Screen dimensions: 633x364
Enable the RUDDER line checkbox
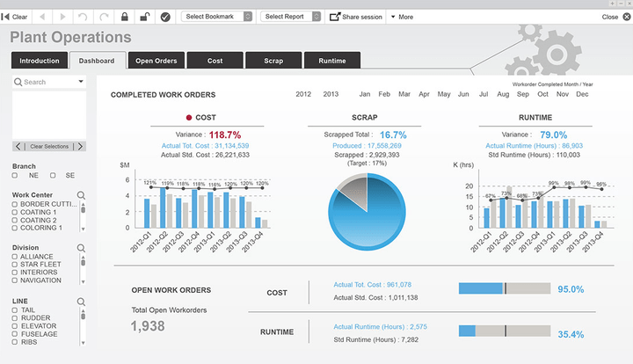[15, 317]
